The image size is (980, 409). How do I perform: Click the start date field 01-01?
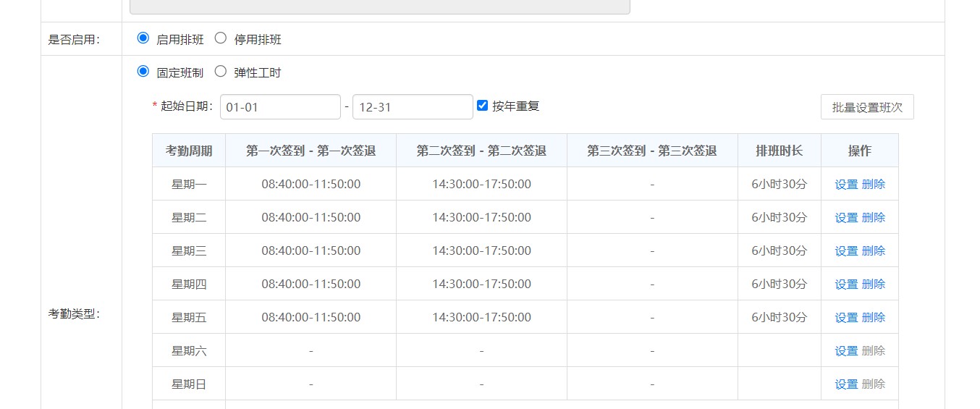point(280,107)
